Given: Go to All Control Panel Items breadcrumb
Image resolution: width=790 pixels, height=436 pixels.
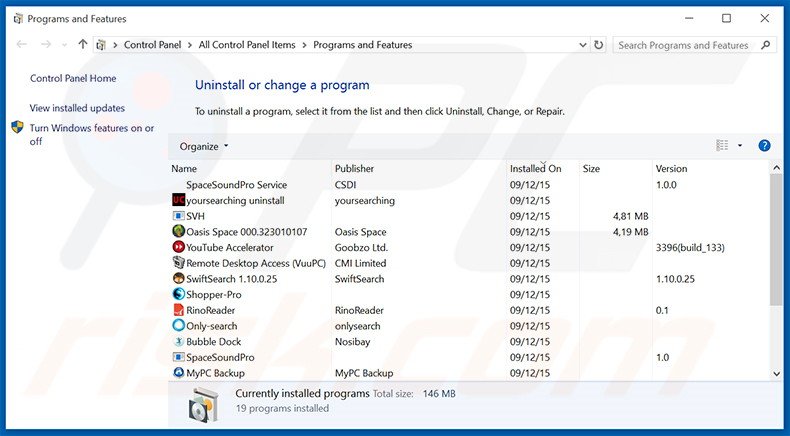Looking at the screenshot, I should pos(247,45).
